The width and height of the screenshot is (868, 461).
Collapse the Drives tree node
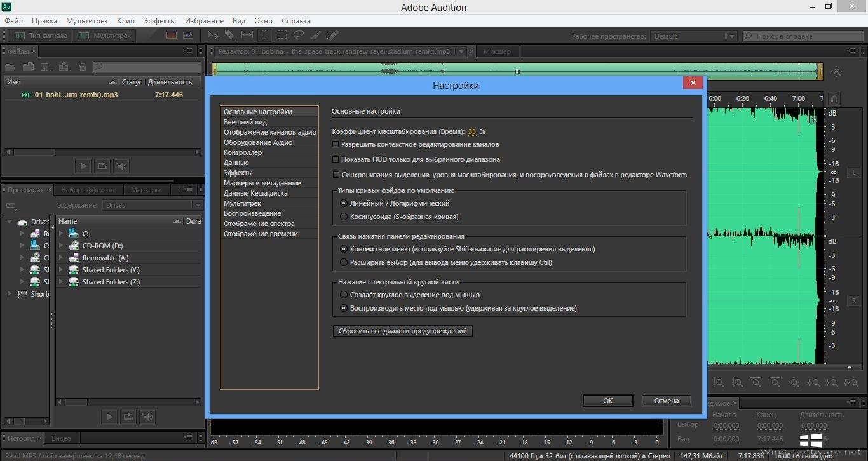point(10,222)
